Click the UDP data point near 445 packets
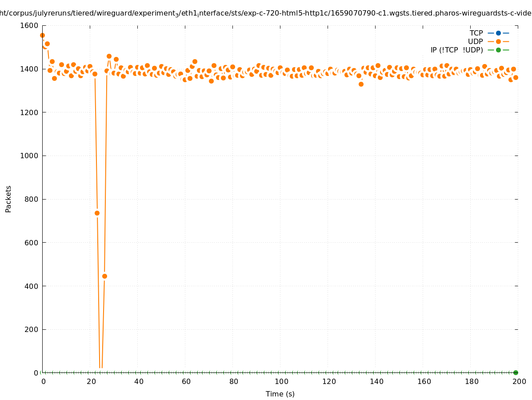 tap(104, 276)
